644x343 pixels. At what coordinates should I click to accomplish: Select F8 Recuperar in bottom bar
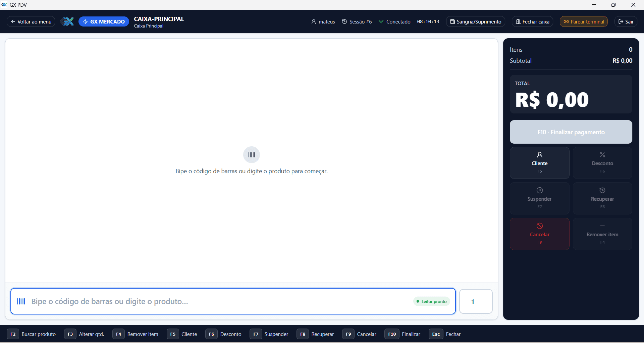(315, 334)
